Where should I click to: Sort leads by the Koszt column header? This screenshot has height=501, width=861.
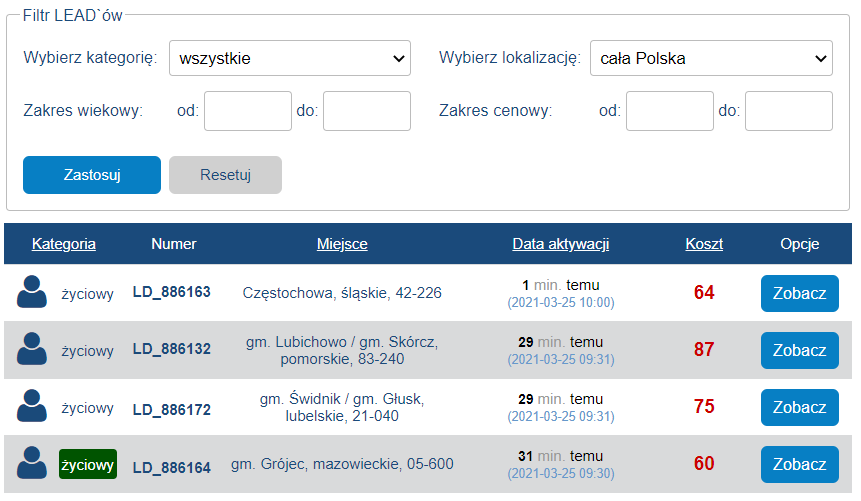point(704,244)
